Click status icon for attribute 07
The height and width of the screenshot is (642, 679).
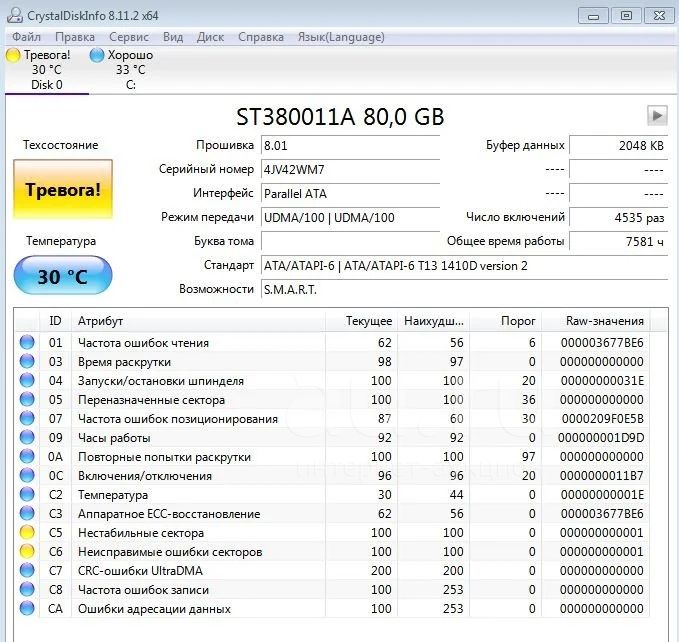click(27, 418)
